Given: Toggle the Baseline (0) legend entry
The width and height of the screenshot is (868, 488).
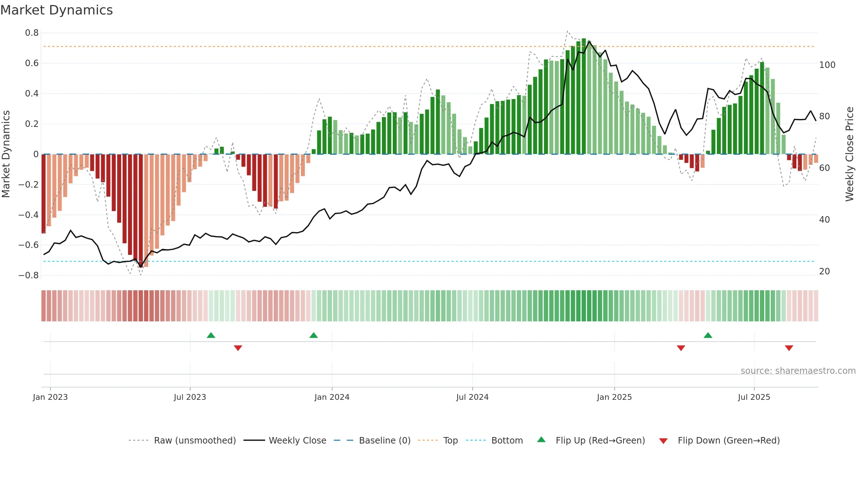Looking at the screenshot, I should click(372, 440).
